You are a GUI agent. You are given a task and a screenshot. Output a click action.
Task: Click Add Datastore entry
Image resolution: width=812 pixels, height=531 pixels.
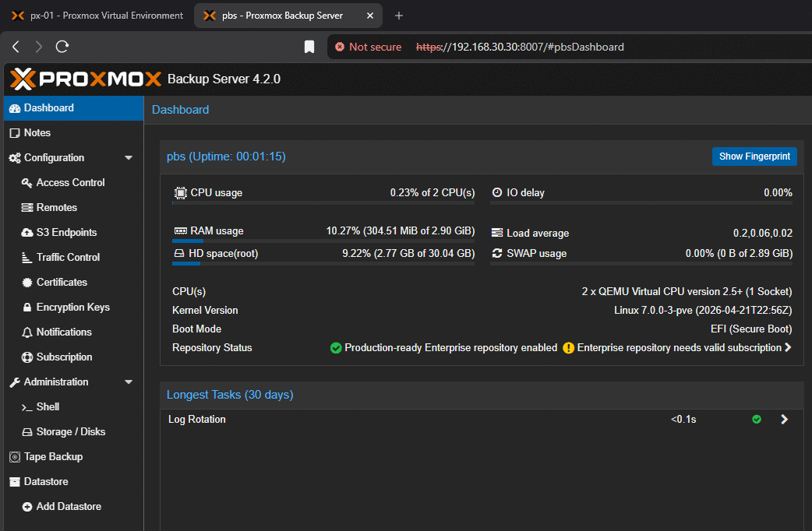click(73, 507)
